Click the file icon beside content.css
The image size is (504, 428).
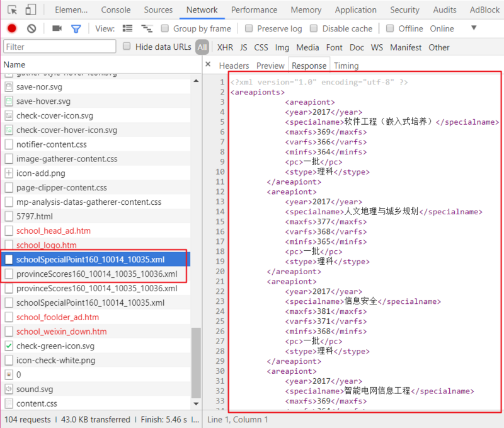(x=9, y=403)
